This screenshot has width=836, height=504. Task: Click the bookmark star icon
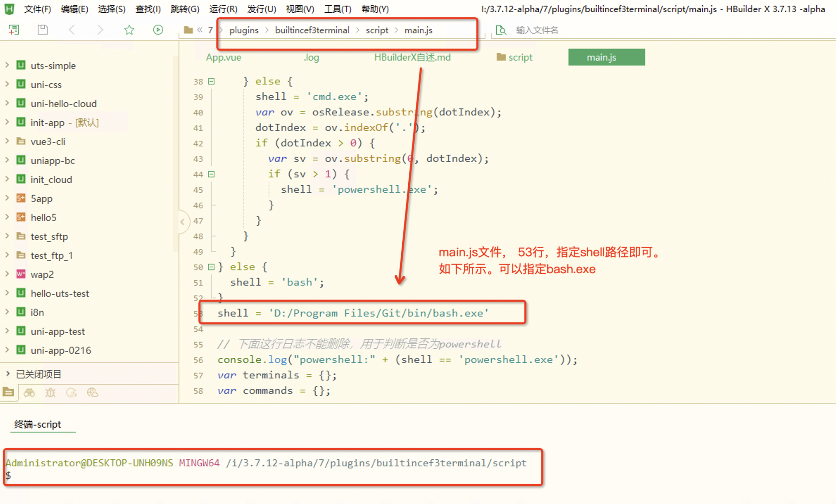[129, 30]
